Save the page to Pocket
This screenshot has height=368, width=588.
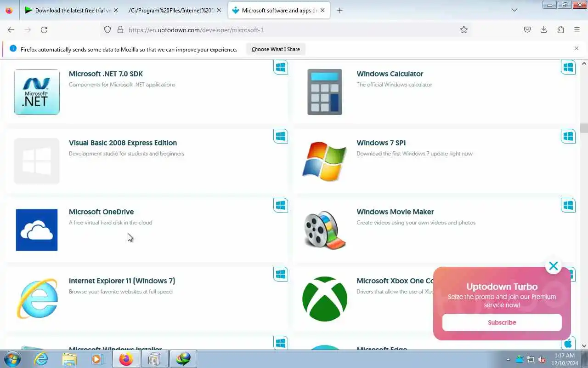527,29
